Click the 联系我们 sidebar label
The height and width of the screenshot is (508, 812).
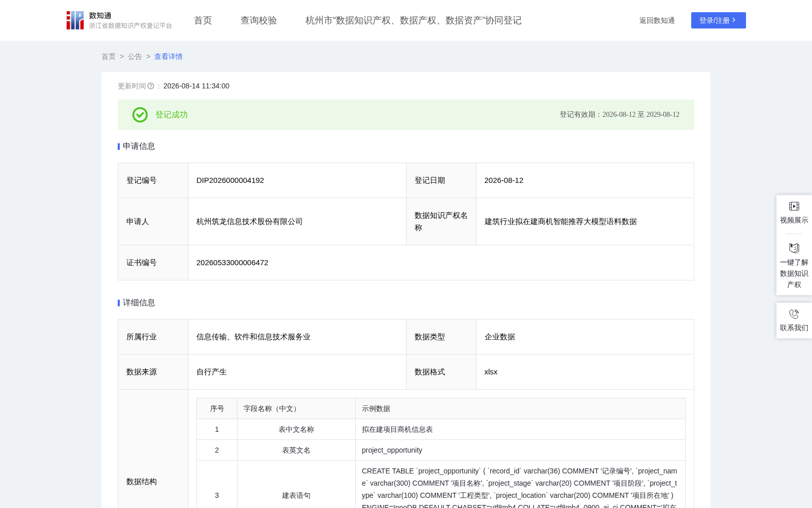(x=794, y=328)
